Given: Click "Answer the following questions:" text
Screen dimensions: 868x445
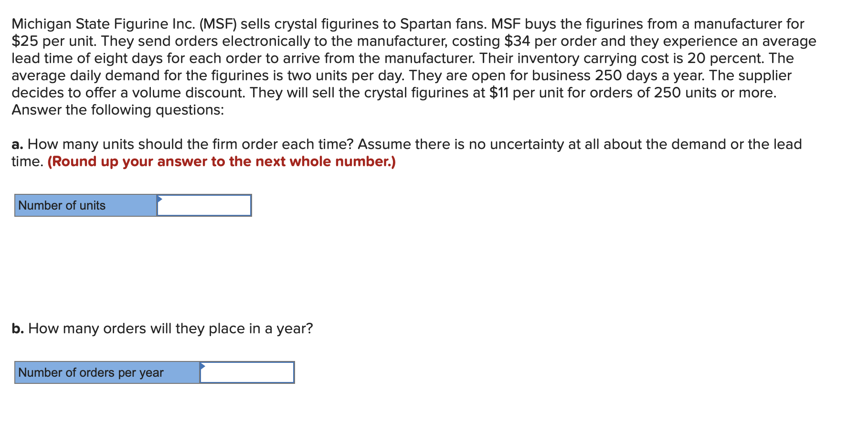Looking at the screenshot, I should pyautogui.click(x=117, y=110).
